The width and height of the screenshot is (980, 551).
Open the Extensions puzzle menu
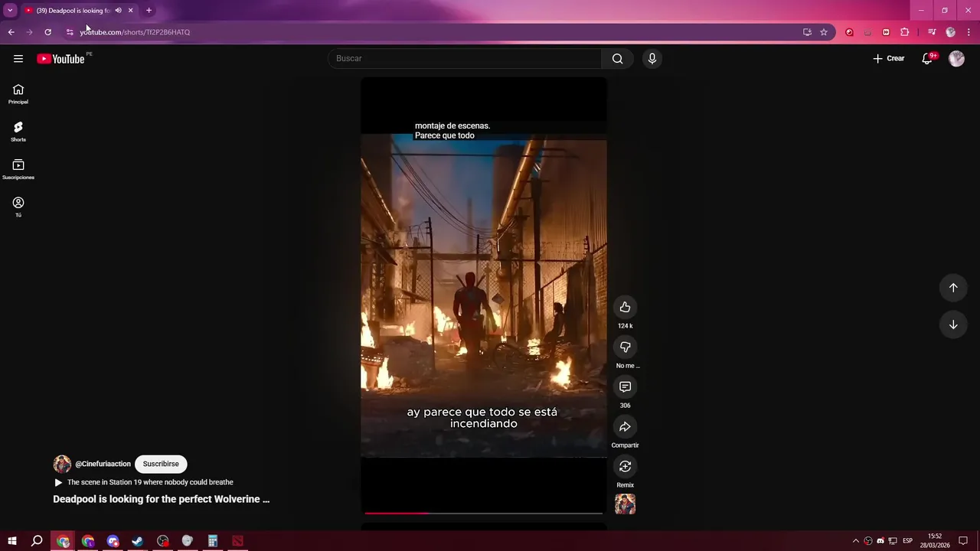904,32
